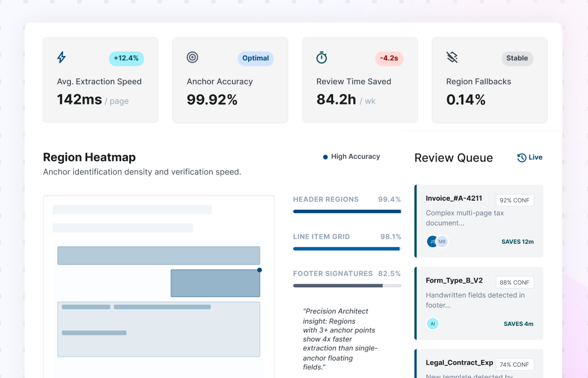The width and height of the screenshot is (588, 378).
Task: Click the SAVES 4m text
Action: (519, 324)
